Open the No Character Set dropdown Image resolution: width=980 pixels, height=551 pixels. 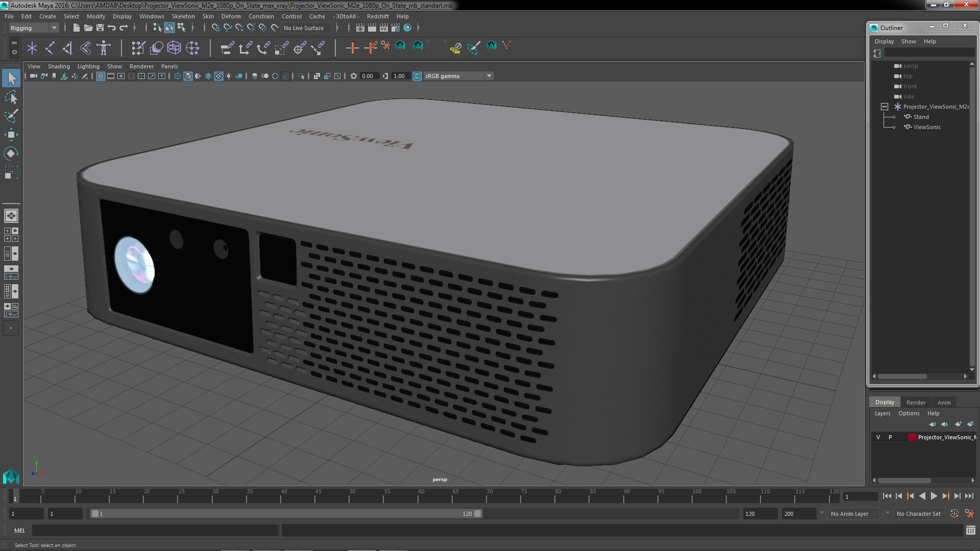click(x=920, y=514)
